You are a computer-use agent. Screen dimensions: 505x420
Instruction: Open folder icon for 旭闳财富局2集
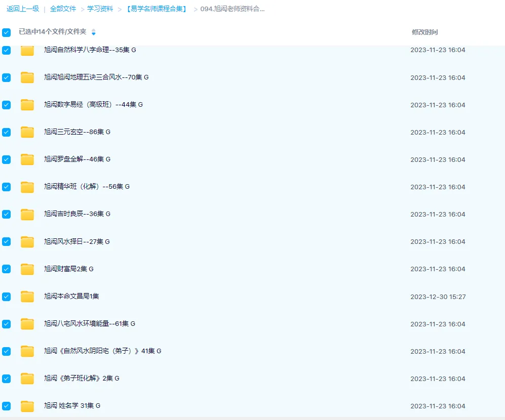(x=27, y=269)
